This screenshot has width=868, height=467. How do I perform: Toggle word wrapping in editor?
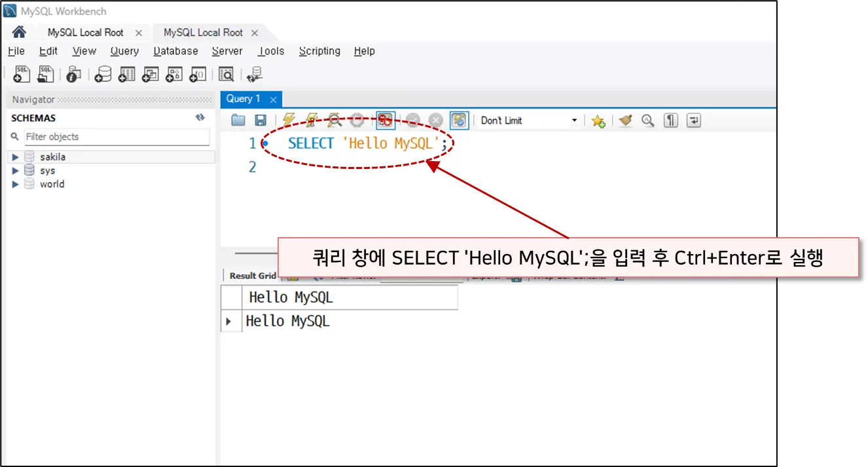pyautogui.click(x=693, y=121)
